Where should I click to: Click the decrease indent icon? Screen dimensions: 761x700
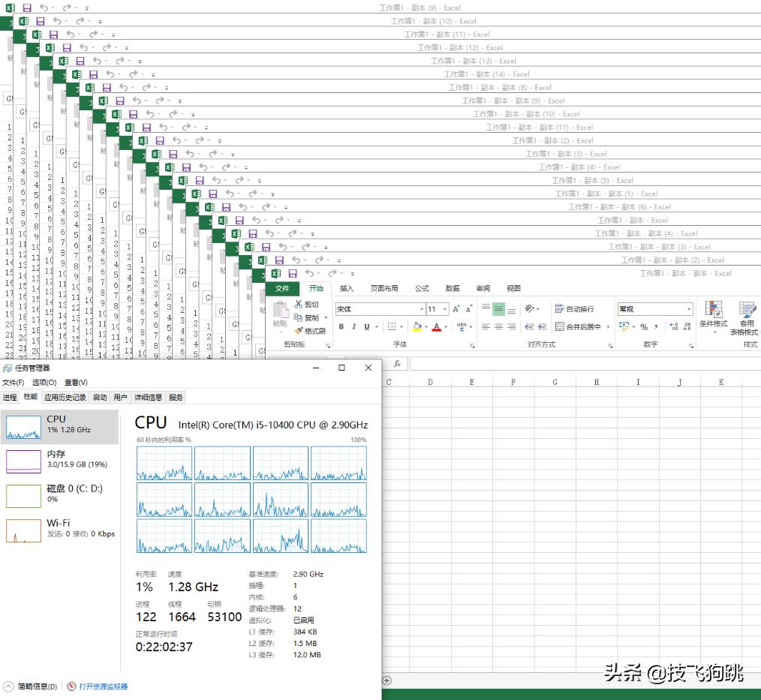coord(530,326)
